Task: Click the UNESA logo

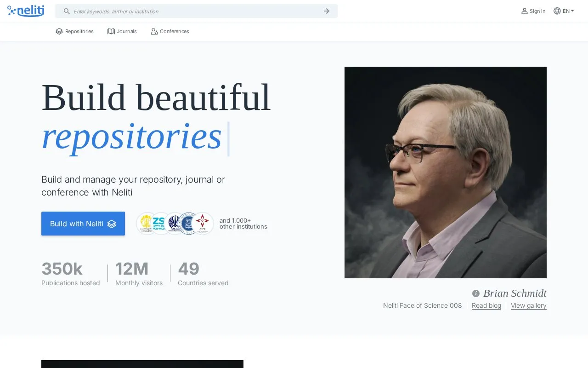Action: tap(174, 224)
